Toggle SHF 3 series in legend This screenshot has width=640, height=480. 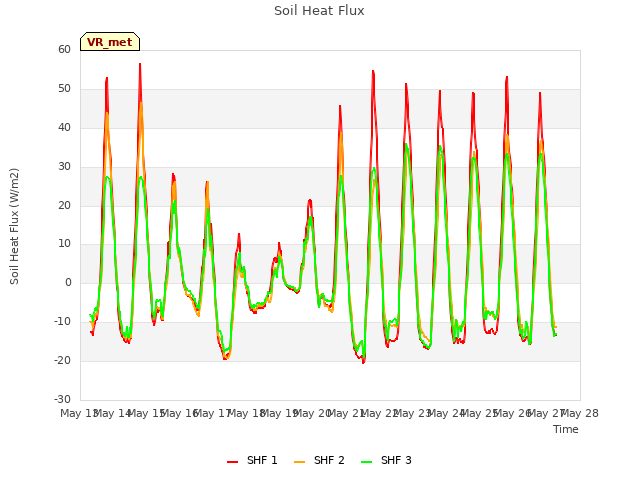coord(386,460)
